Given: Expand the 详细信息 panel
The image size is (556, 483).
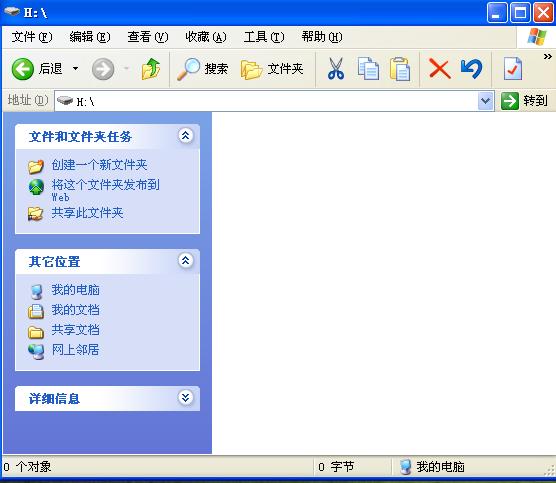Looking at the screenshot, I should pos(185,398).
